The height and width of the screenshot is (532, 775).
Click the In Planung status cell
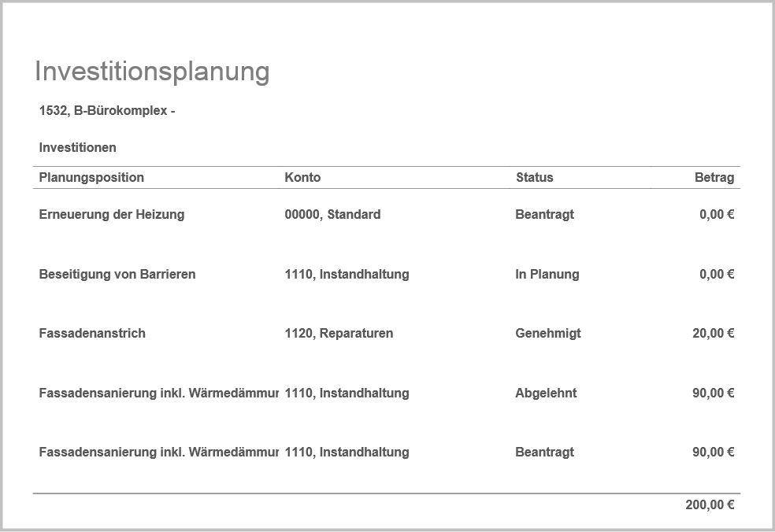click(547, 275)
